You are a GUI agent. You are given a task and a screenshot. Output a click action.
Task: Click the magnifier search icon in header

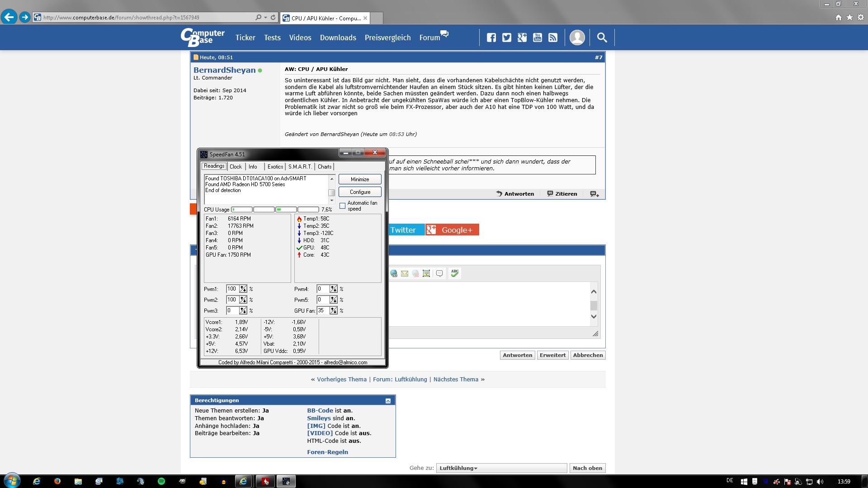click(602, 38)
